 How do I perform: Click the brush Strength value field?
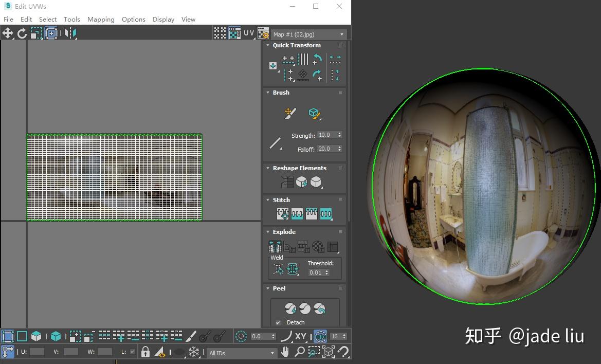click(327, 135)
